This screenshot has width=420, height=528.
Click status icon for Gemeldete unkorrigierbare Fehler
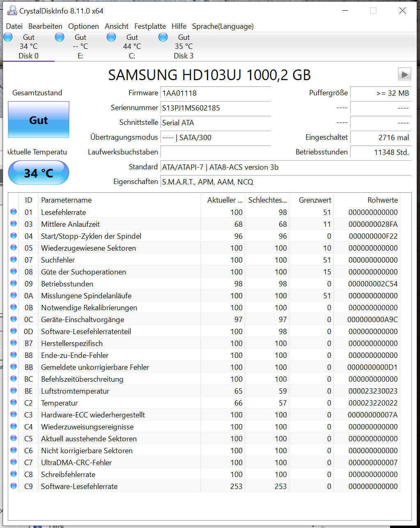(14, 367)
